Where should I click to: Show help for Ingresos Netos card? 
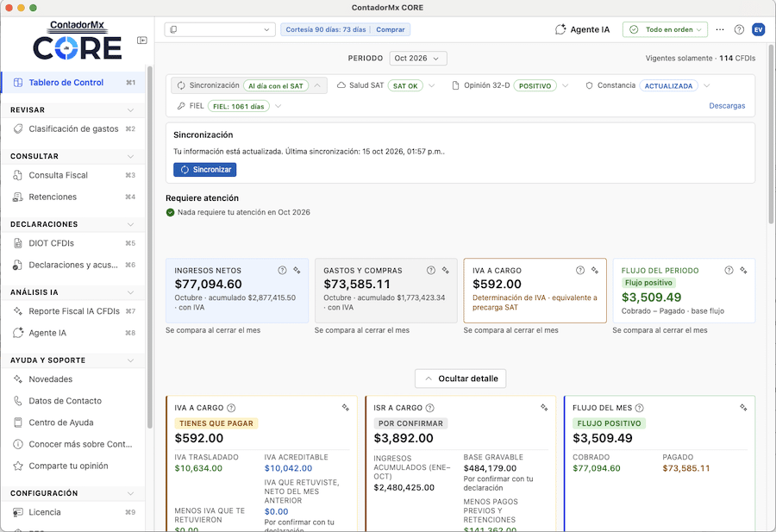coord(282,270)
